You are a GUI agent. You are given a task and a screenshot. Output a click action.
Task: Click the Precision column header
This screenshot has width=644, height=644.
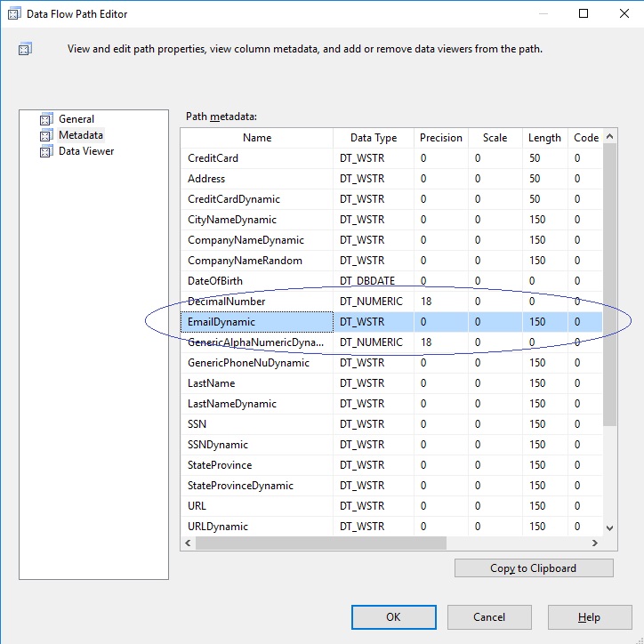pos(440,138)
